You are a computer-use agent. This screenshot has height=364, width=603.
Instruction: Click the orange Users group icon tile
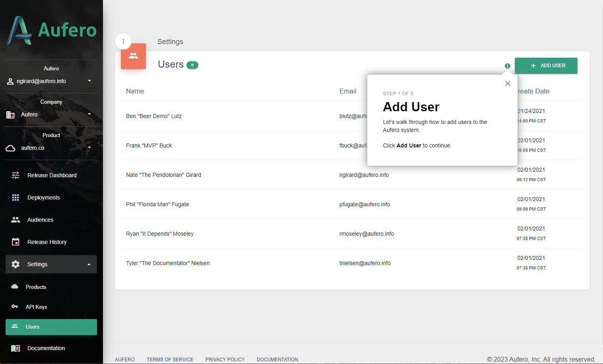coord(133,56)
